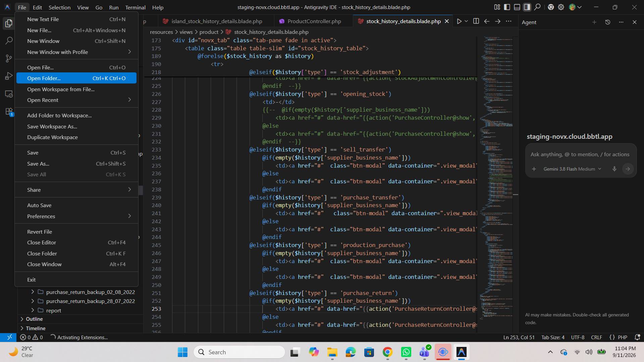Open the Gemini 3.8 Flash Medium model dropdown
This screenshot has height=362, width=644.
(572, 169)
